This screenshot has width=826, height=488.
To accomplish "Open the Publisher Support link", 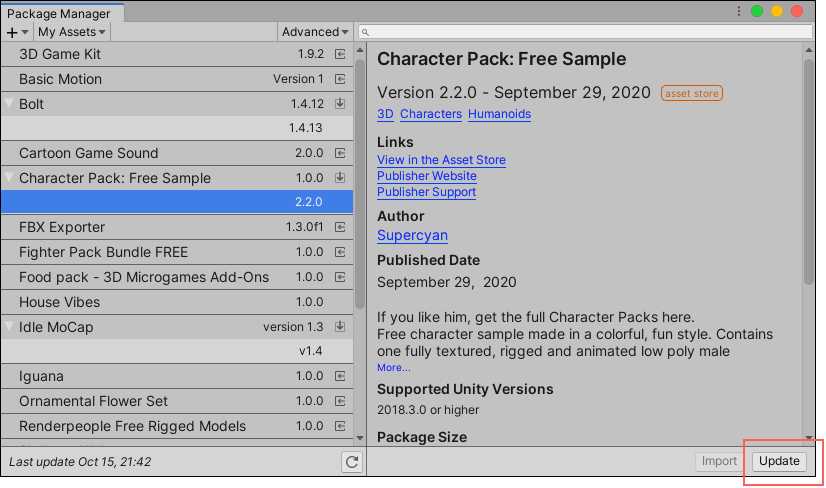I will [x=427, y=192].
